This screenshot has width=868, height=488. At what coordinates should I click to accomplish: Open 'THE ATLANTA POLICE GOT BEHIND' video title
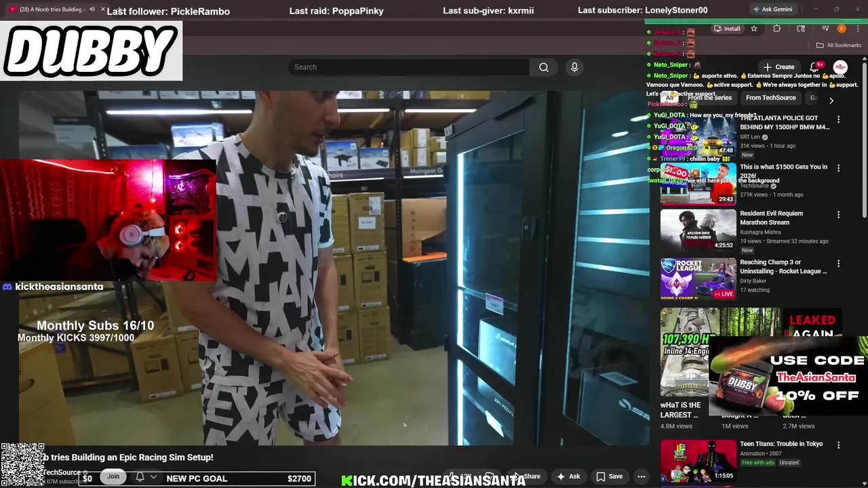coord(785,123)
